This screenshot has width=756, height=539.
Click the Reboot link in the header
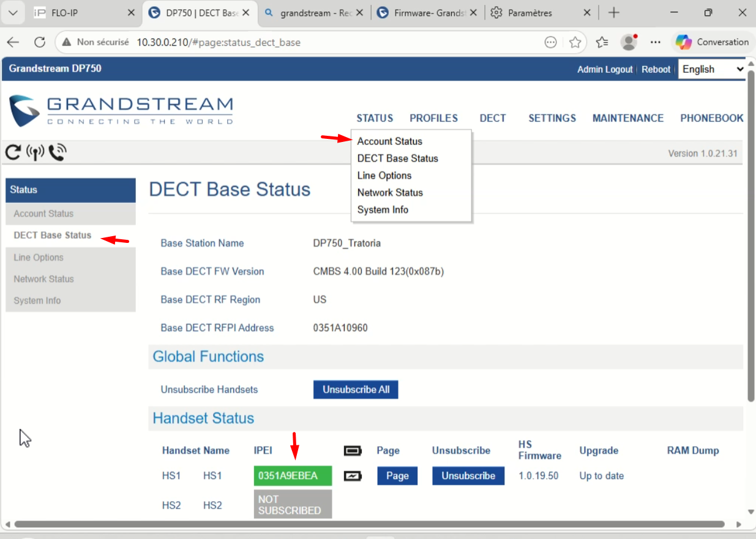click(656, 69)
